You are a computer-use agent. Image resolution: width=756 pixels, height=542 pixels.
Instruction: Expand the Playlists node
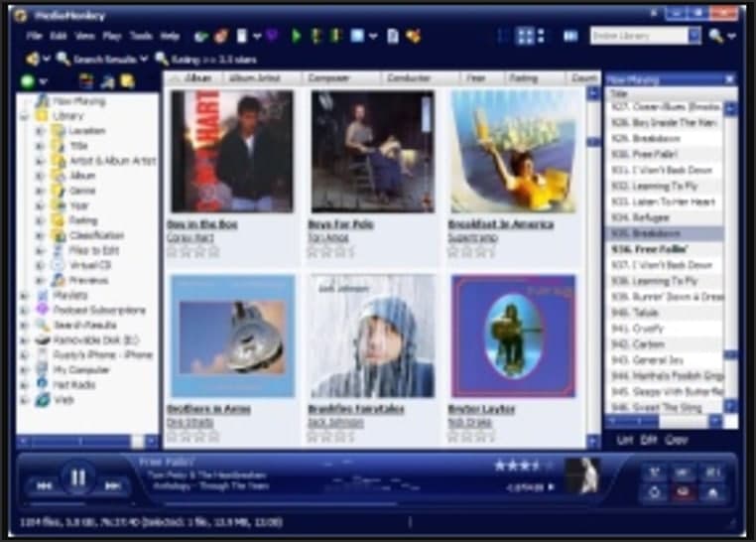[24, 296]
